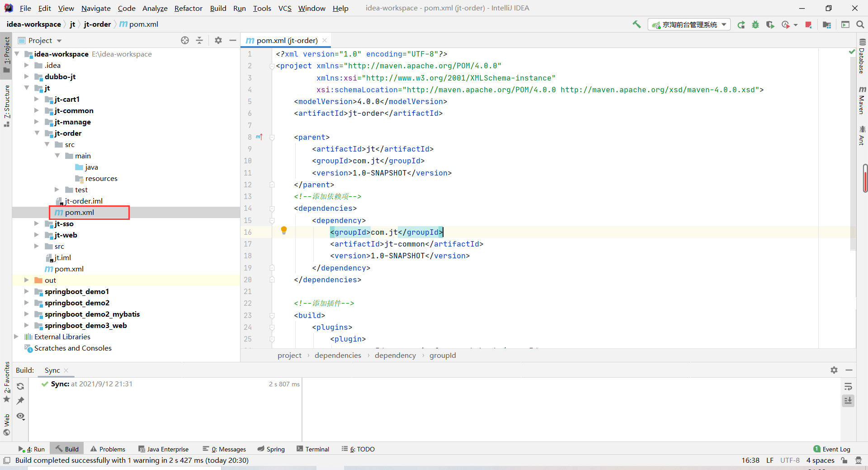Minimize the Build tool window
The image size is (868, 470).
[x=849, y=370]
